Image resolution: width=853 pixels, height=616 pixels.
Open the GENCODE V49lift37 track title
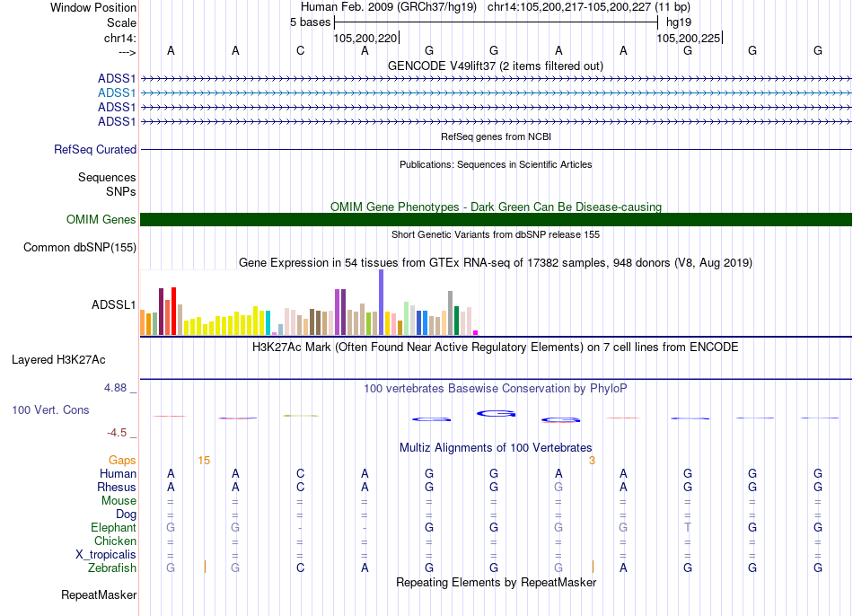[x=496, y=66]
